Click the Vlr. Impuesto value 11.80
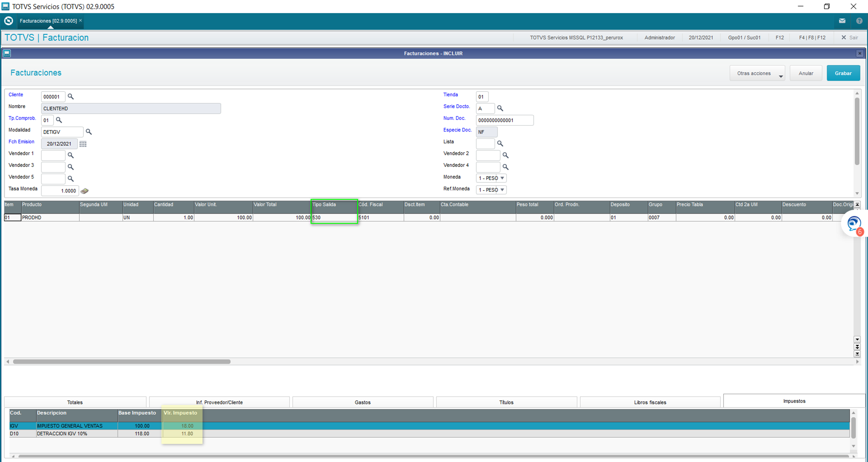Screen dimensions: 868x462 [x=187, y=434]
